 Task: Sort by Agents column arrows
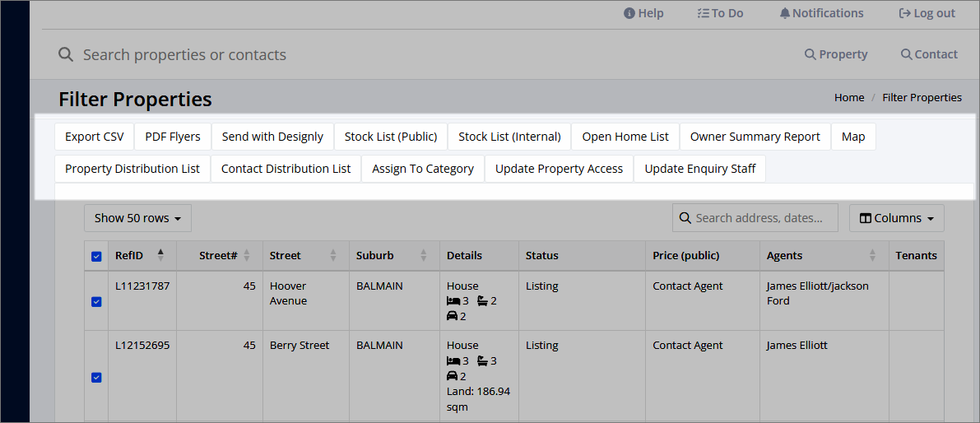click(873, 255)
